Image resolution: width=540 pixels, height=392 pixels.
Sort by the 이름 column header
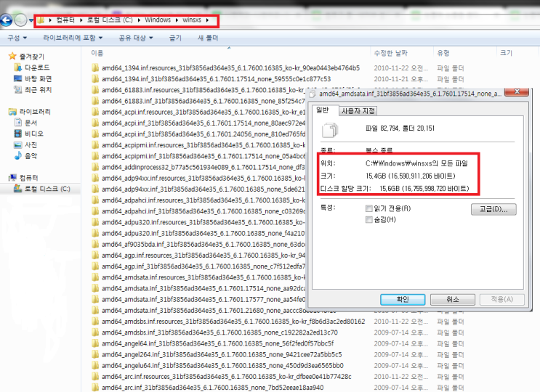point(97,53)
